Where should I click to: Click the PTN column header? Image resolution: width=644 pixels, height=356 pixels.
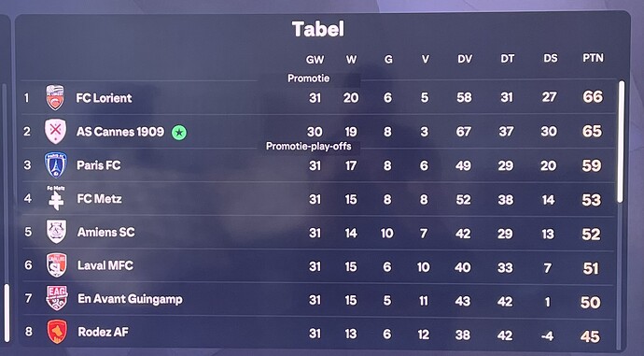pos(593,58)
